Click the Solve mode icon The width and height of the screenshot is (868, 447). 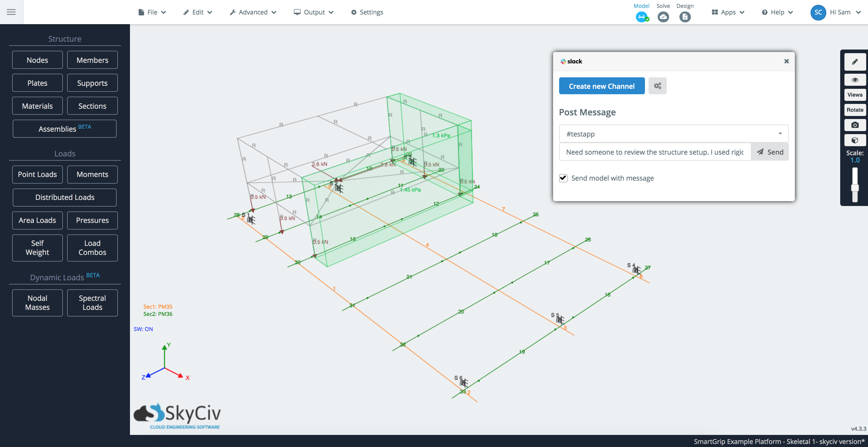click(x=663, y=16)
